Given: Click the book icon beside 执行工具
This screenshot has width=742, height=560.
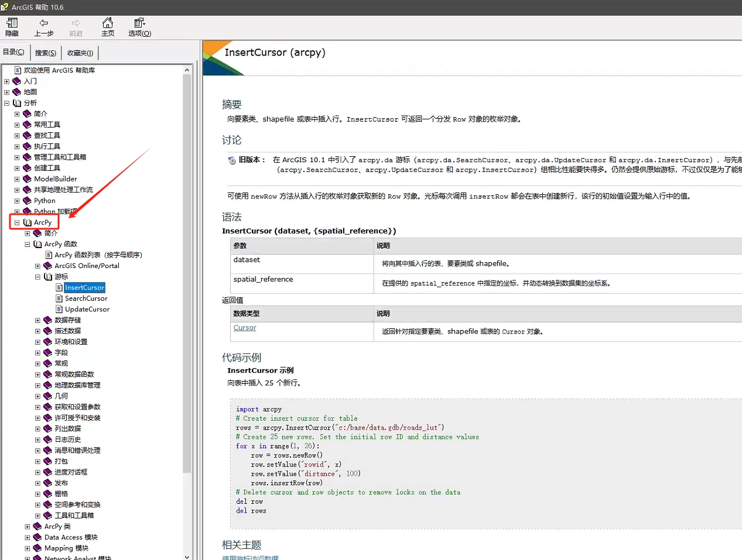Looking at the screenshot, I should coord(27,146).
